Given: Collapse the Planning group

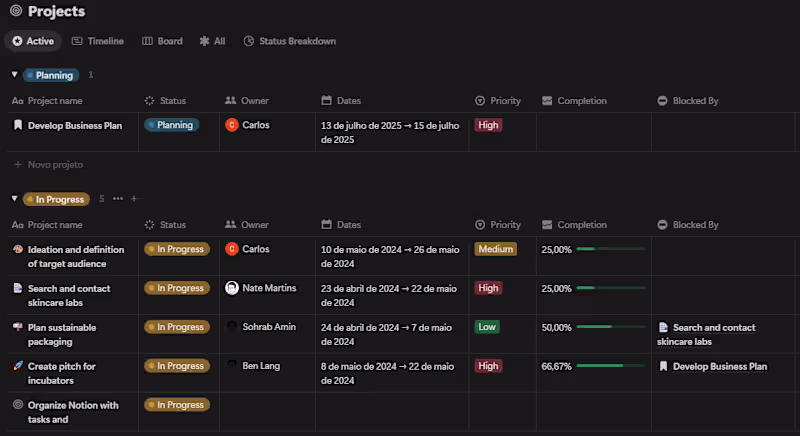Looking at the screenshot, I should [14, 75].
